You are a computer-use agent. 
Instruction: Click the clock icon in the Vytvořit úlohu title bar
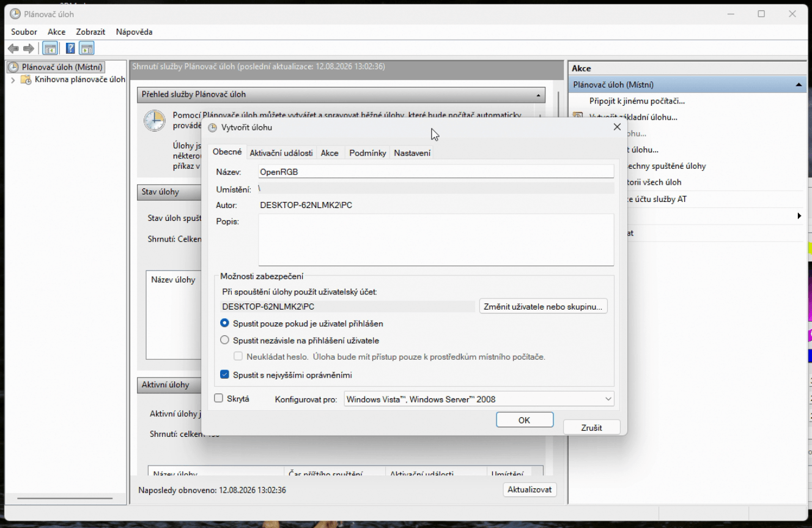213,128
